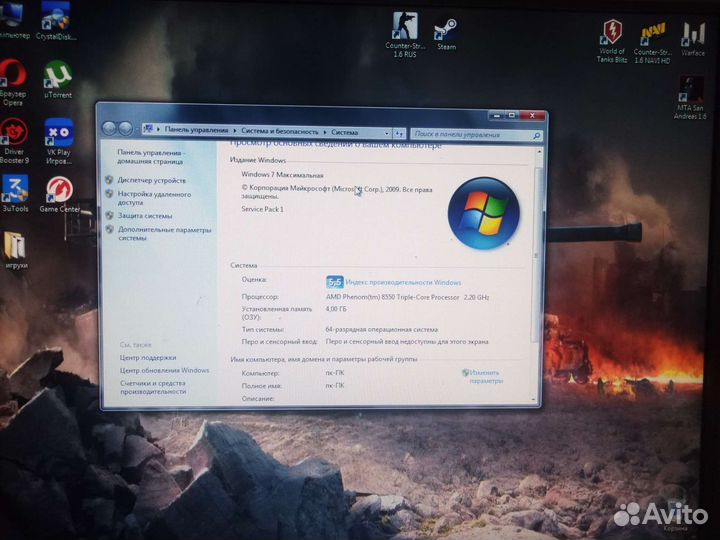
Task: Select the World of Tanks Blitz icon
Action: (x=611, y=35)
